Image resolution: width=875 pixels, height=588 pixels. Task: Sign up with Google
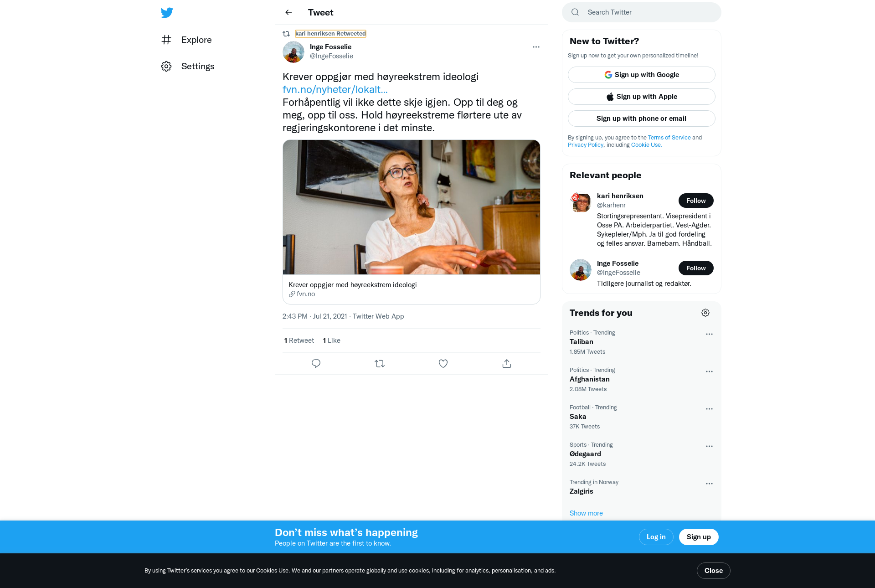click(x=641, y=75)
